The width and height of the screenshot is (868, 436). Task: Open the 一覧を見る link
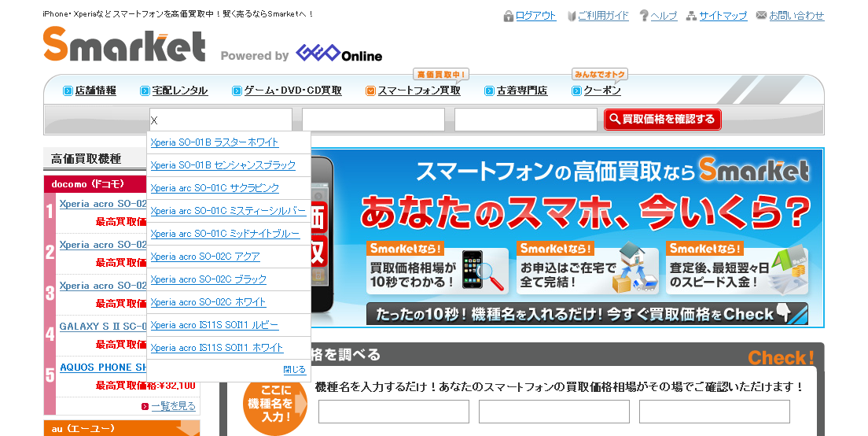(174, 407)
